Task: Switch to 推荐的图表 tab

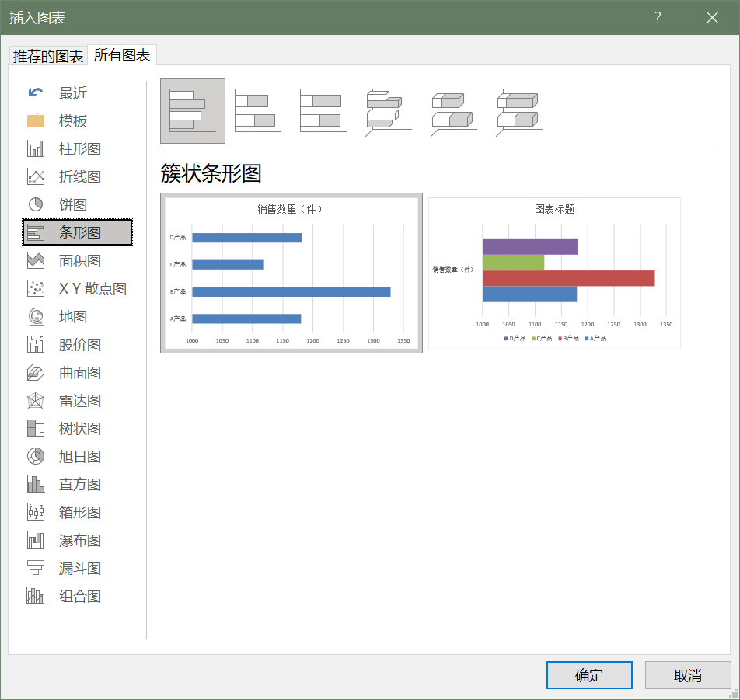Action: point(48,56)
